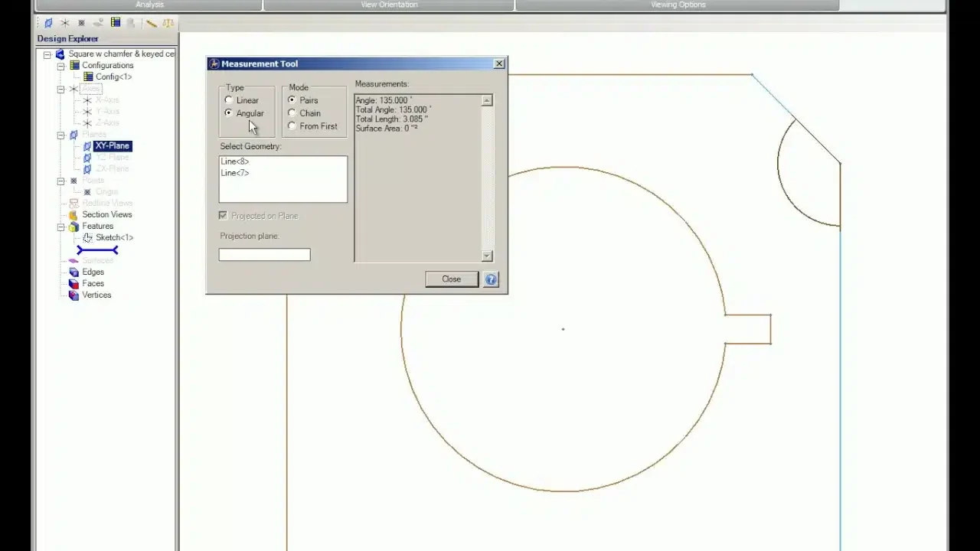Close Measurement Tool with the X button
The width and height of the screenshot is (980, 551).
[x=499, y=64]
